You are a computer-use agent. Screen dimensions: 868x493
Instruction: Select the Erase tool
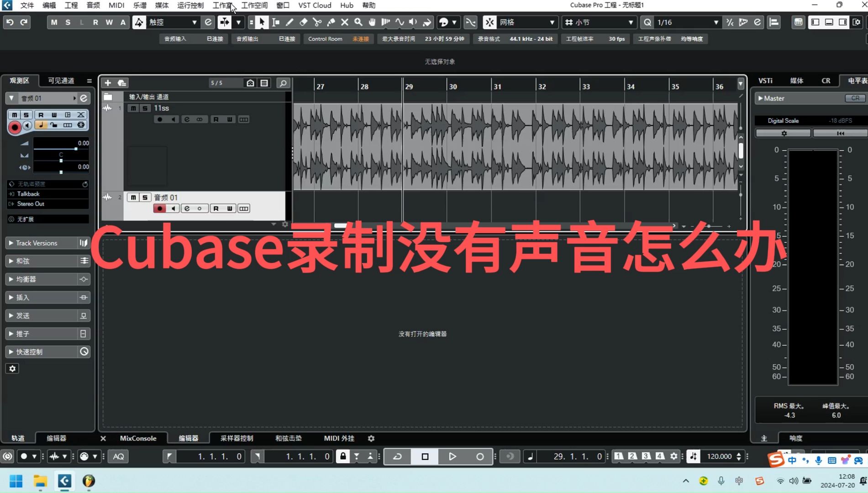(303, 22)
